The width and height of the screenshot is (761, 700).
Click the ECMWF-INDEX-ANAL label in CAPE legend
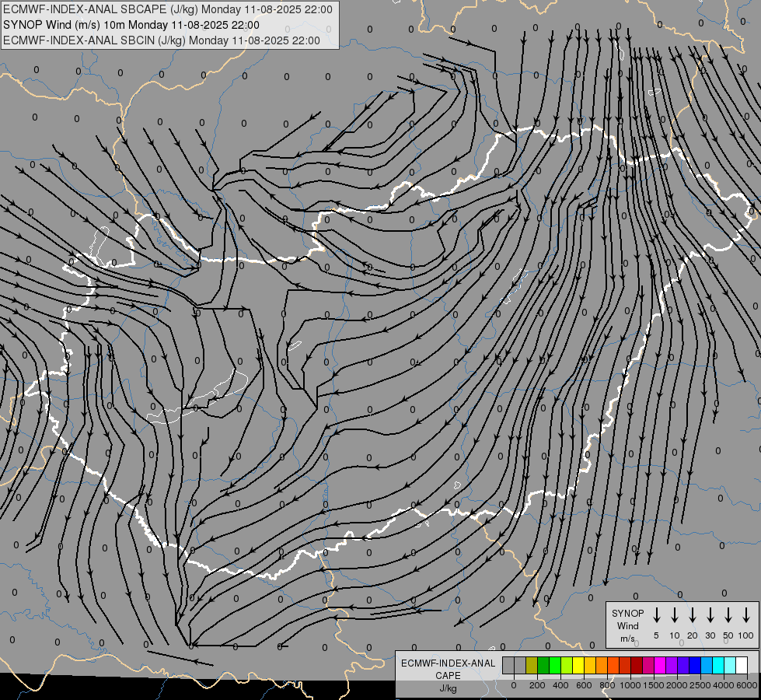(x=448, y=663)
